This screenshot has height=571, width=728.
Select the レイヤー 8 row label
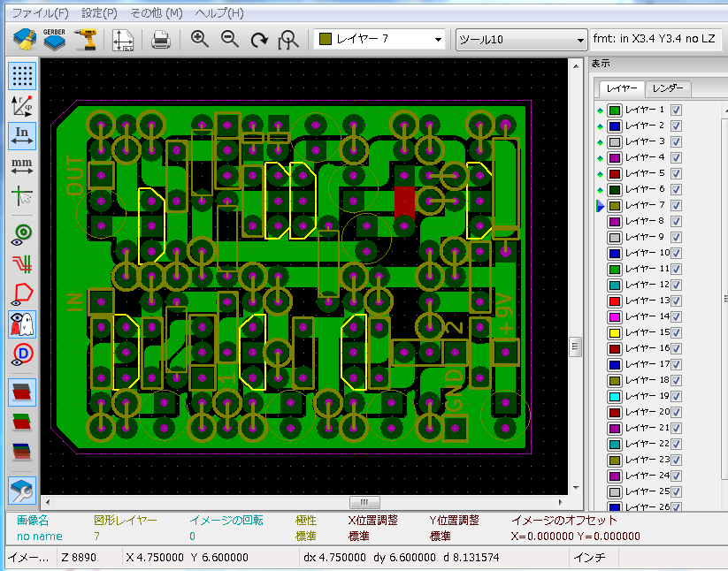[x=645, y=221]
